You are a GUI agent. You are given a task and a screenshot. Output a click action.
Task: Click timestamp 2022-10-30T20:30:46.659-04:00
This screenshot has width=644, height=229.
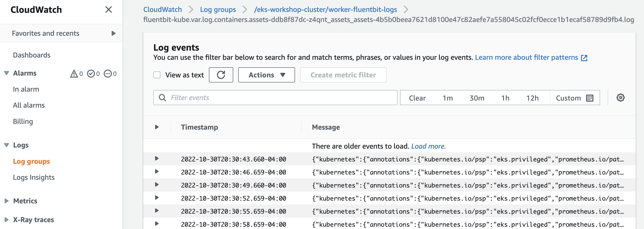233,172
